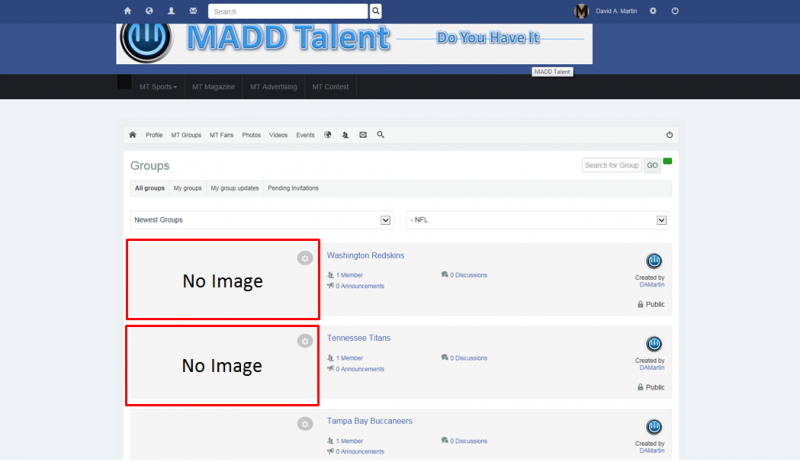
Task: Open DAMartin link on Tampa Bay Buccaneers row
Action: click(652, 451)
